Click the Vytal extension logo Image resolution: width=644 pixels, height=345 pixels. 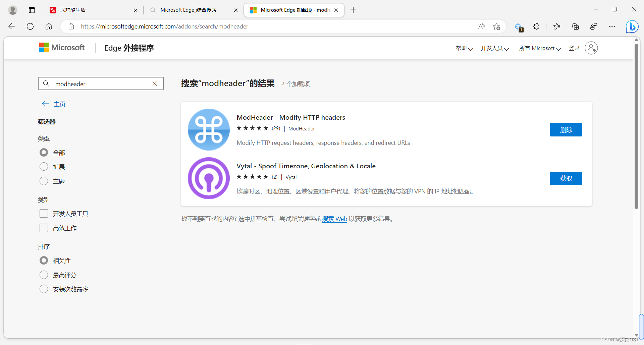209,178
